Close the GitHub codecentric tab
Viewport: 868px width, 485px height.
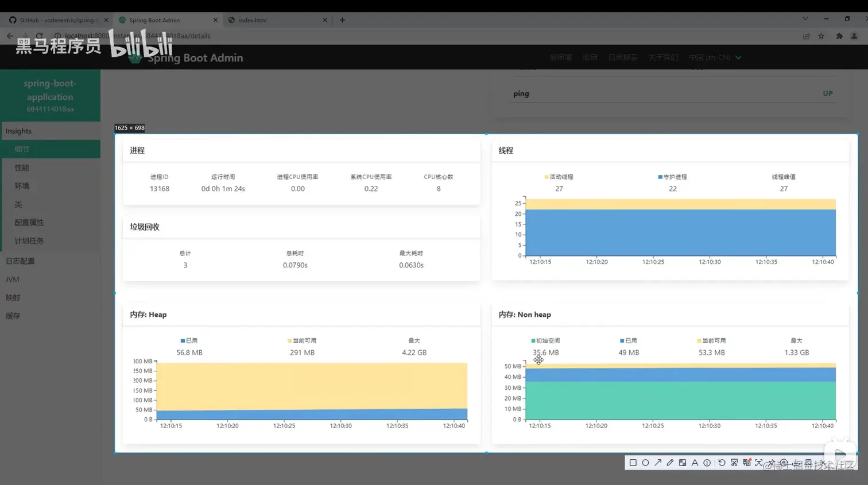pos(106,20)
